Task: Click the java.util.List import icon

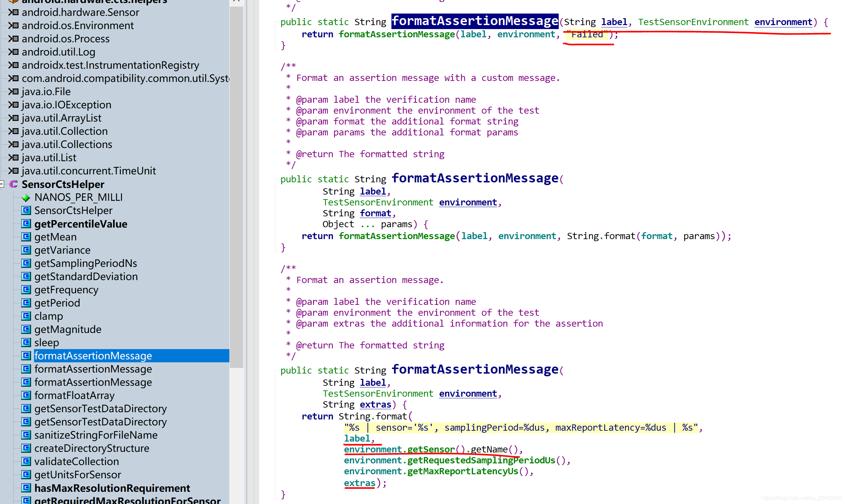Action: 14,158
